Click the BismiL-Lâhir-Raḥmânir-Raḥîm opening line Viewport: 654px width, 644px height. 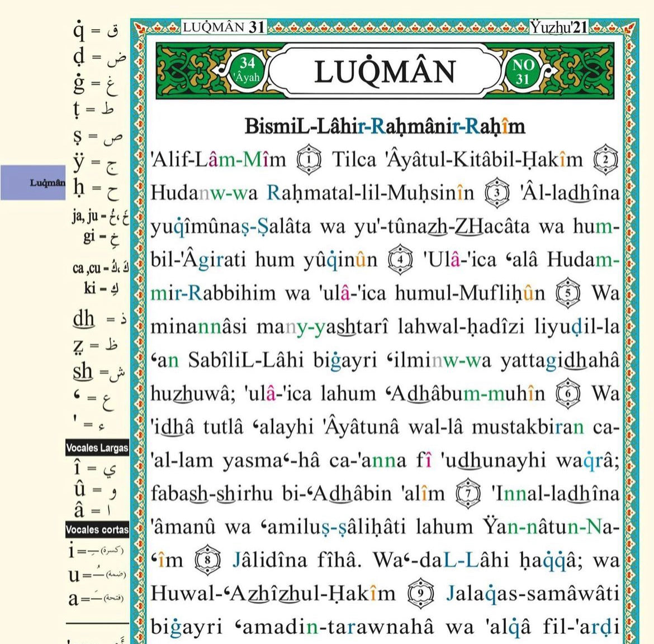tap(385, 126)
